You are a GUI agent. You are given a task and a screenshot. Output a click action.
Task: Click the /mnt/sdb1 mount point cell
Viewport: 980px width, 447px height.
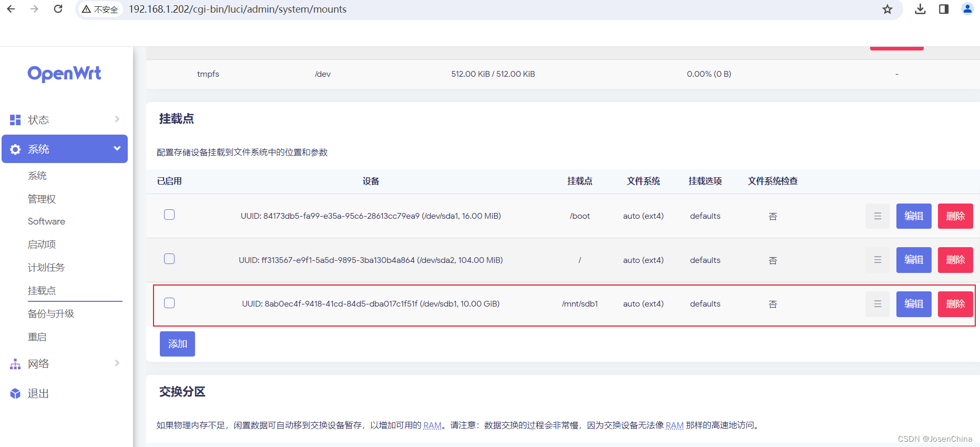(x=580, y=304)
